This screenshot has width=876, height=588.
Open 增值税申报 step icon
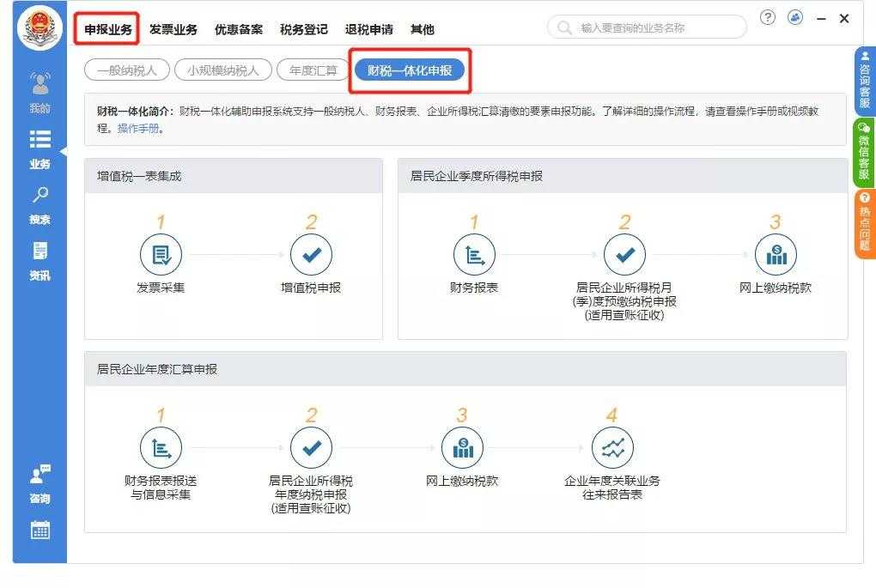(312, 254)
